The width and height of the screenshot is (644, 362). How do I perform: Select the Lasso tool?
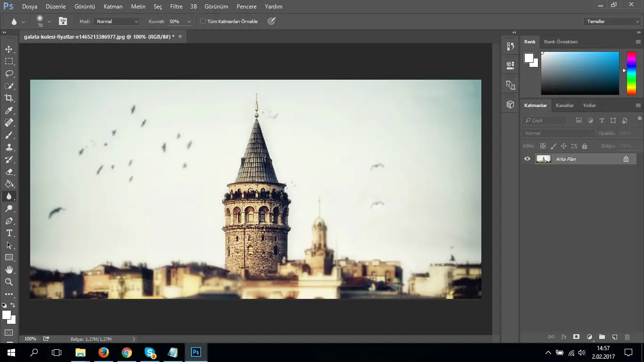pyautogui.click(x=9, y=73)
